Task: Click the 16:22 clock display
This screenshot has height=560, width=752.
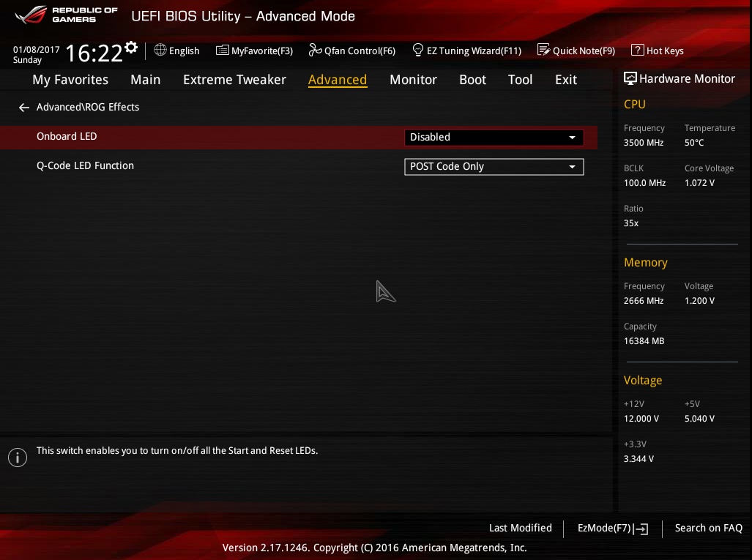Action: point(94,53)
